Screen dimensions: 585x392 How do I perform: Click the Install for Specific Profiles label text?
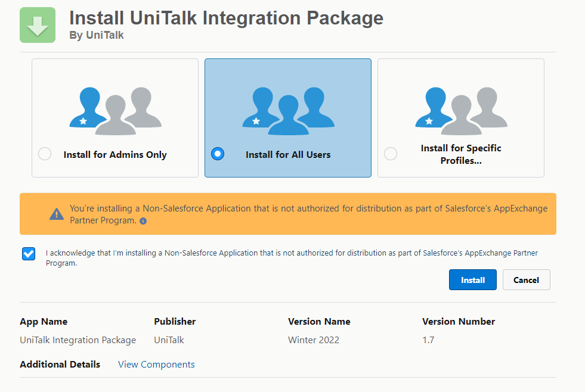(461, 154)
